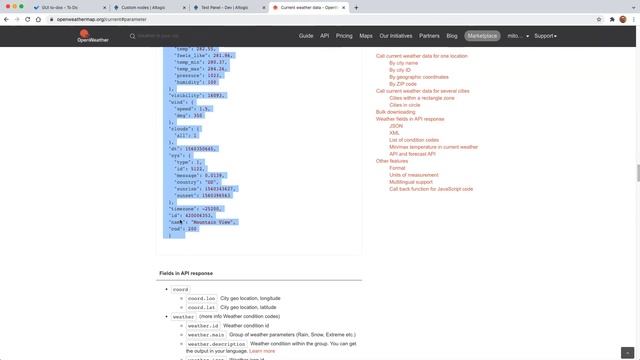The height and width of the screenshot is (360, 640).
Task: Open the Chrome three-dot menu
Action: (x=634, y=19)
